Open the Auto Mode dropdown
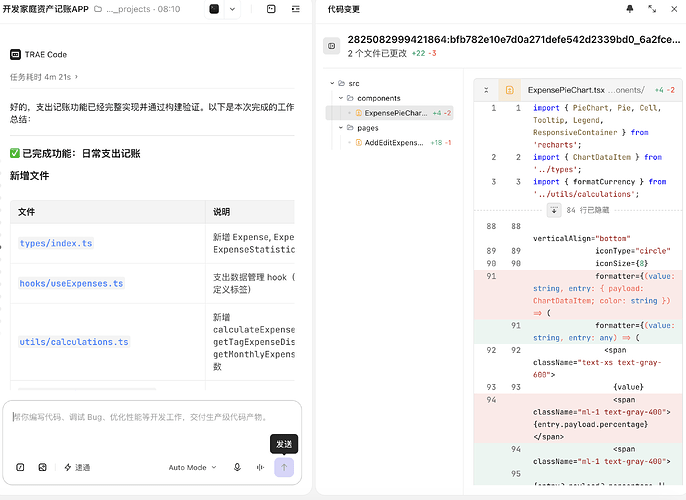 pyautogui.click(x=192, y=467)
